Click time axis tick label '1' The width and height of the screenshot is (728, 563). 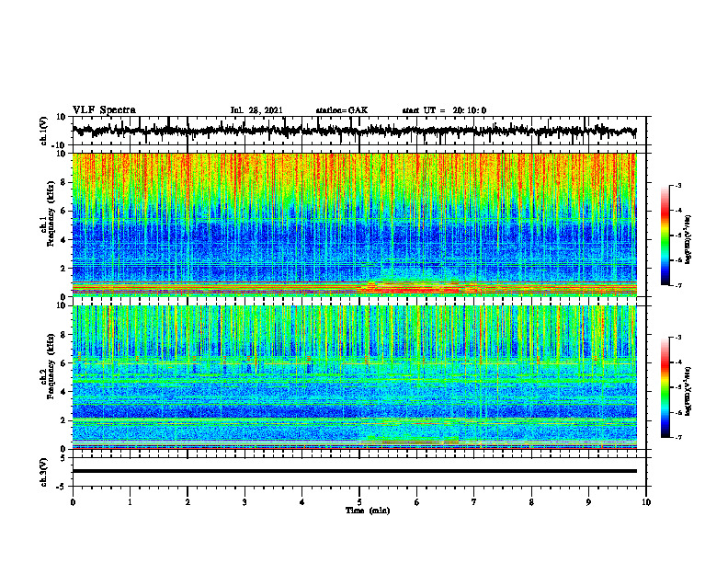point(130,502)
